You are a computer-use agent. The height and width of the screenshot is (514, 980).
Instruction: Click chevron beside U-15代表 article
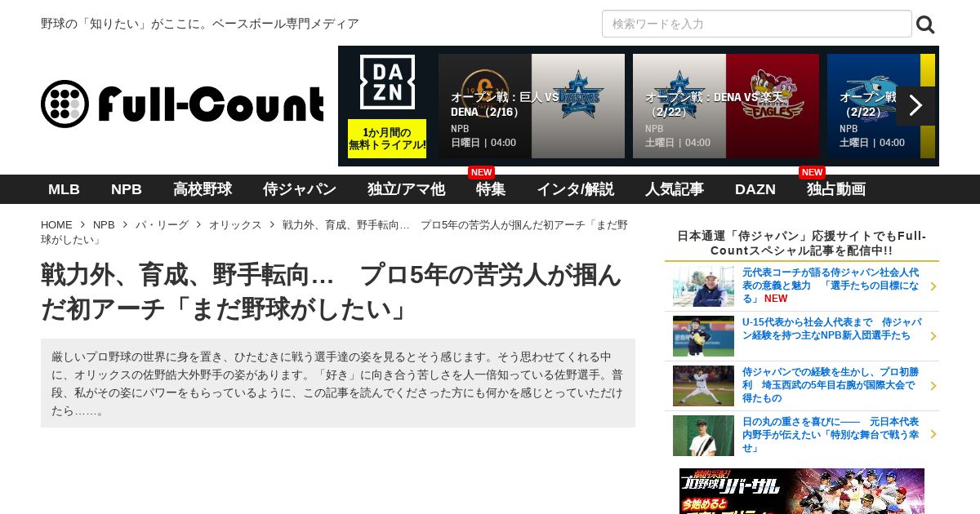pos(933,336)
